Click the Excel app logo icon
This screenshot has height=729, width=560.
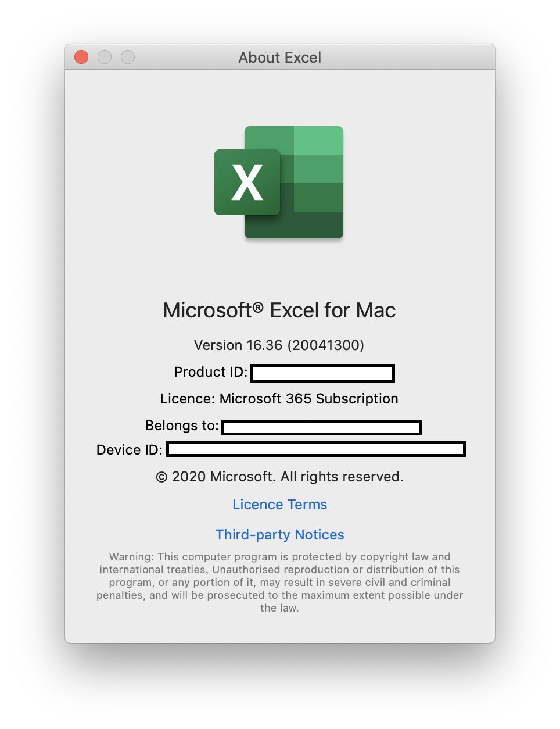(279, 182)
